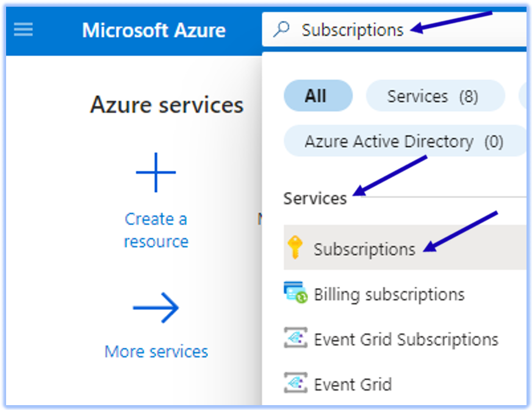Click the Billing subscriptions icon
Screen dimensions: 532x410
(295, 293)
